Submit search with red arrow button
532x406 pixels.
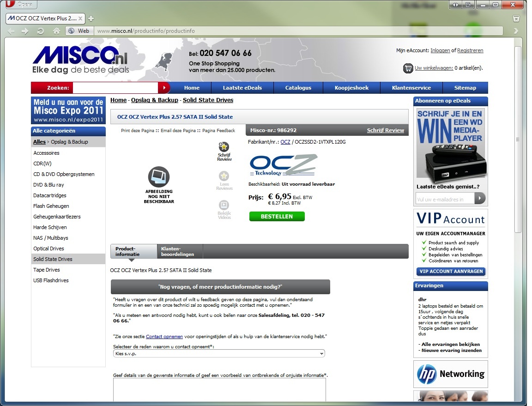pyautogui.click(x=164, y=88)
